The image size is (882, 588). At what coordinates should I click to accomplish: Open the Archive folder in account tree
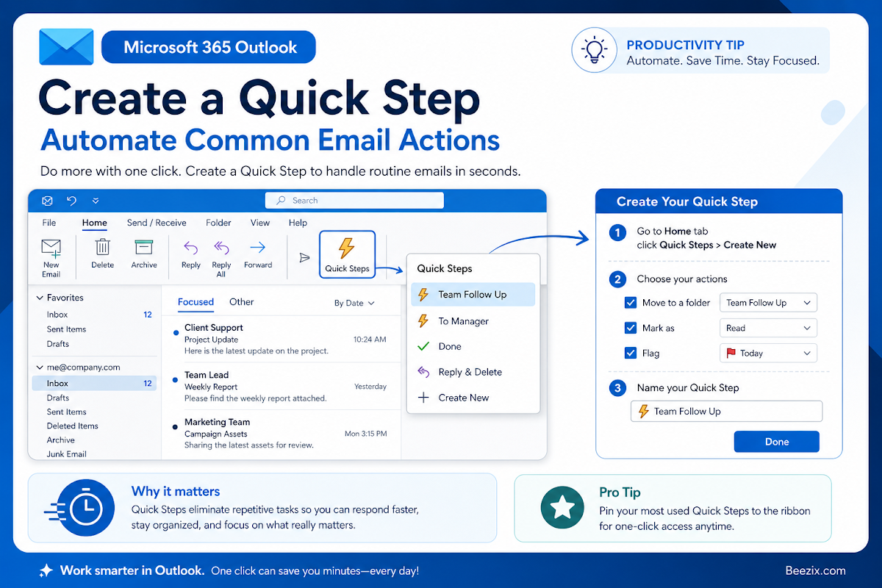pos(61,440)
